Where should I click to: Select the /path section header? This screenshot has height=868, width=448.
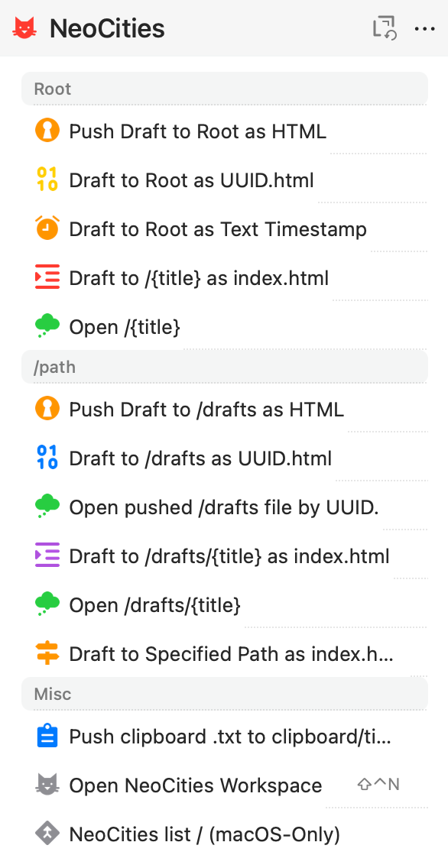(x=224, y=367)
